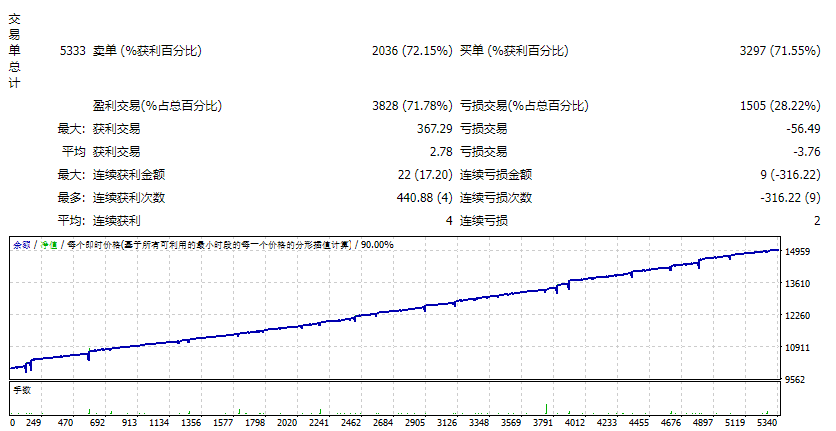Click the 1356 x-axis label

tap(190, 422)
